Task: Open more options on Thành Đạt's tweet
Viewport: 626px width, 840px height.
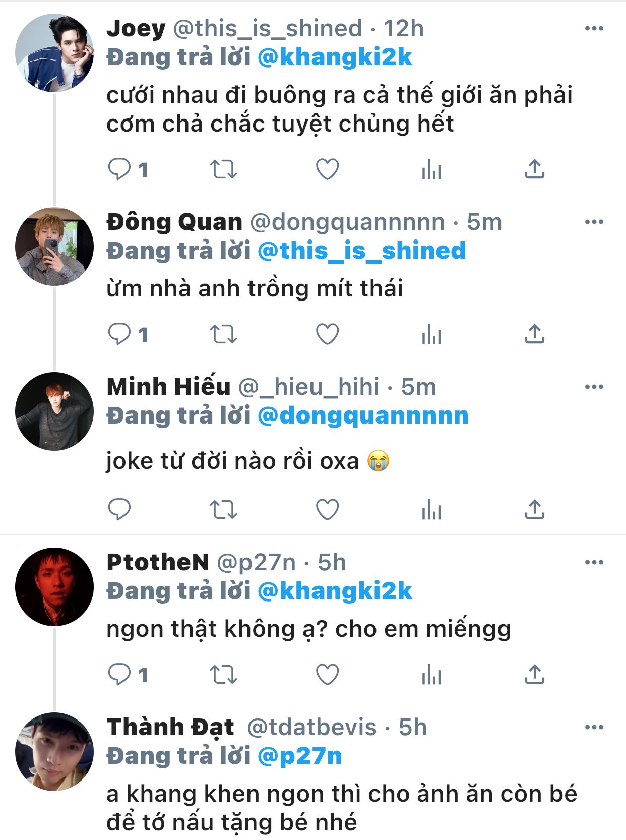Action: [x=594, y=727]
